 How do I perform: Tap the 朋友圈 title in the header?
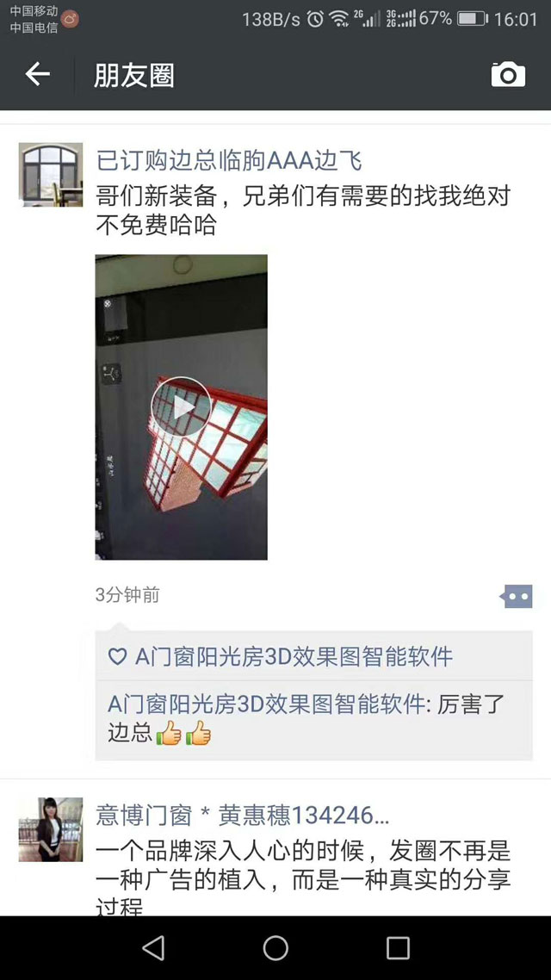pos(134,76)
